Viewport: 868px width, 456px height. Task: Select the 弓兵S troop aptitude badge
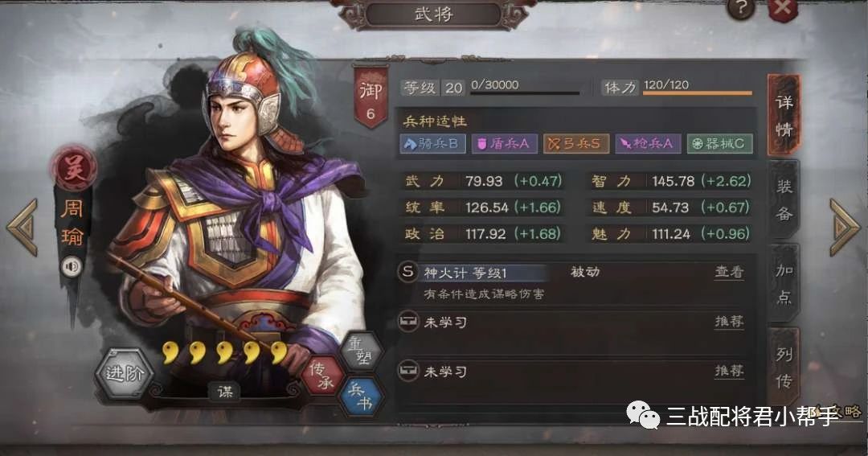(576, 143)
